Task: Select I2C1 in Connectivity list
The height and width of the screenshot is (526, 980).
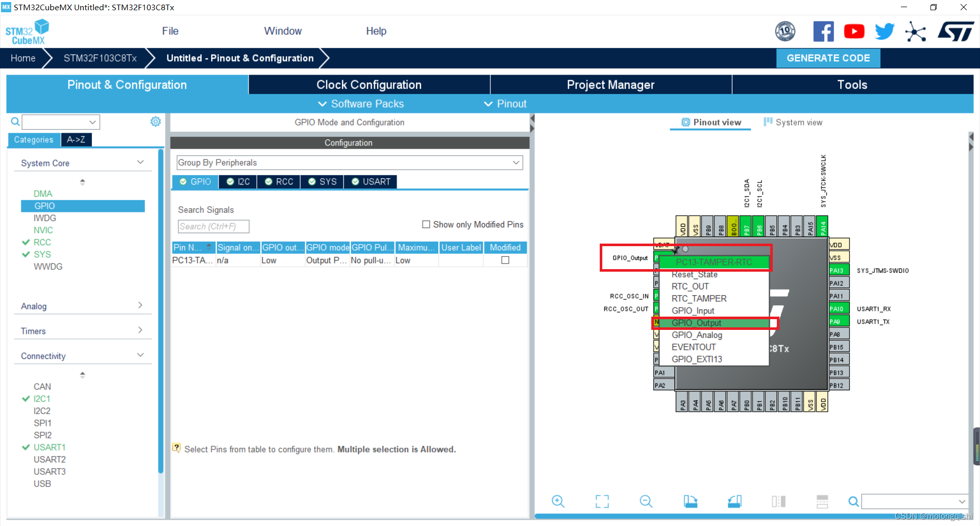Action: click(42, 398)
